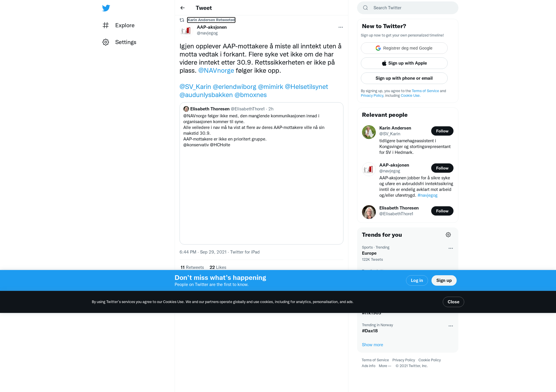
Task: Sign up with Apple
Action: pyautogui.click(x=404, y=63)
